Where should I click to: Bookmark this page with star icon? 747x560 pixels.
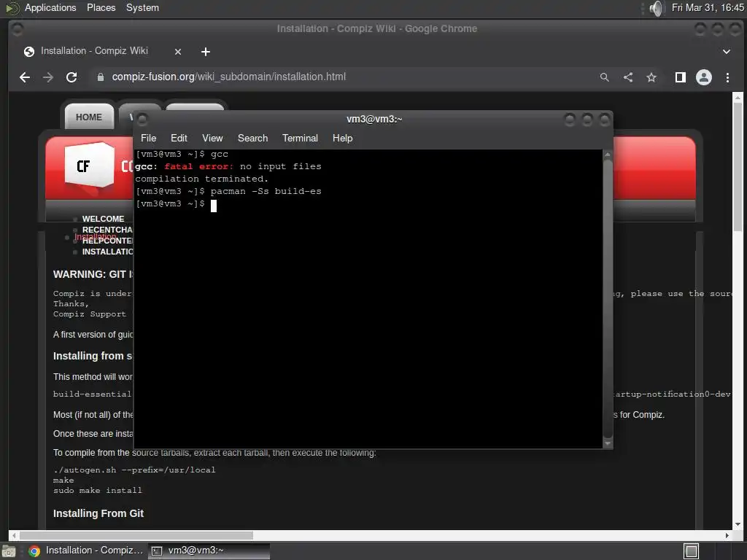coord(651,77)
